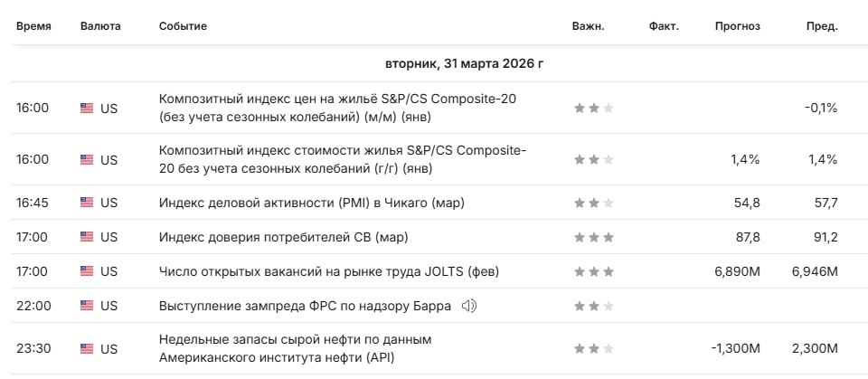This screenshot has height=379, width=868.
Task: Click US flag icon in Chicago PMI row
Action: [x=87, y=203]
